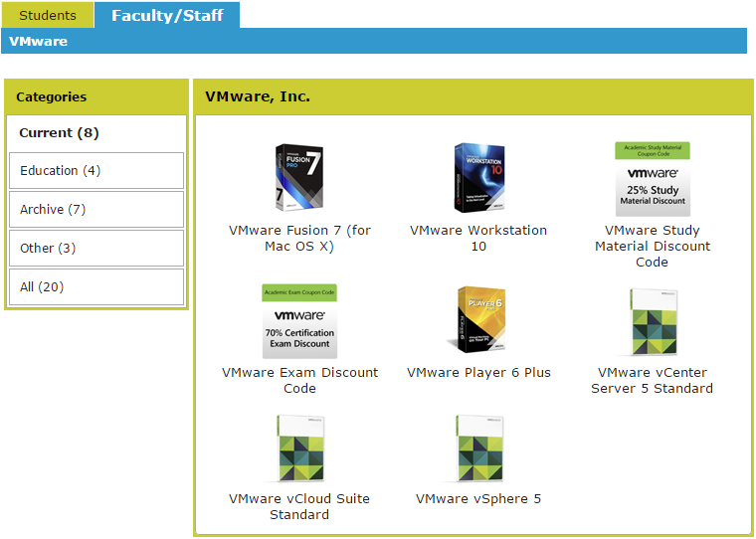Open the Archive (7) category
Viewport: 756px width, 539px height.
point(96,210)
